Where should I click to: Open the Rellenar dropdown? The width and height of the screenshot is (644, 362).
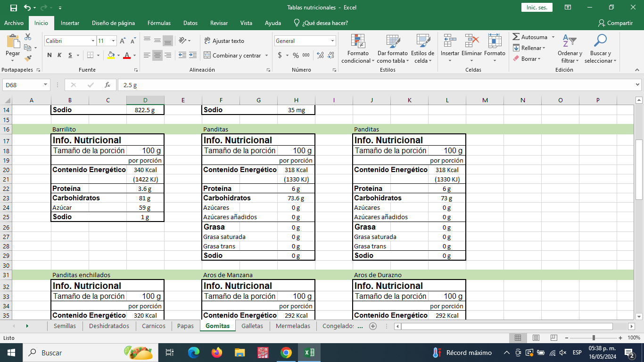(x=529, y=48)
